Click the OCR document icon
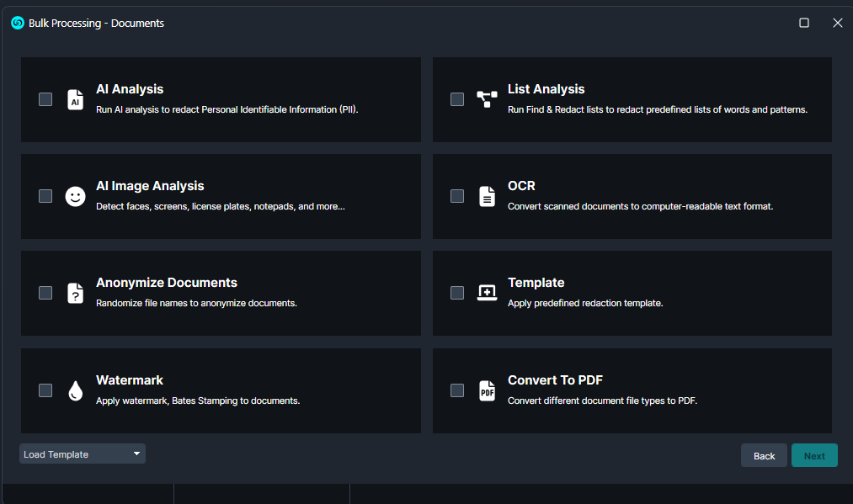The width and height of the screenshot is (853, 504). 487,196
